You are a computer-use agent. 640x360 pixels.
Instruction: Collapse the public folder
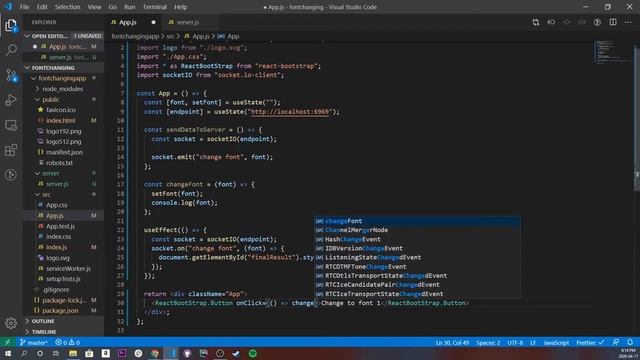click(x=51, y=99)
